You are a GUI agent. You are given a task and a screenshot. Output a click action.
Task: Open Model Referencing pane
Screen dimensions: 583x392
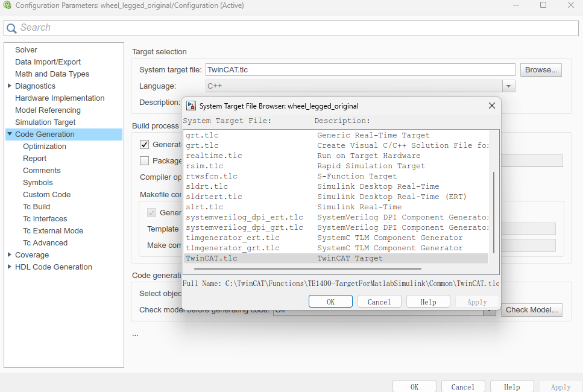click(x=48, y=110)
